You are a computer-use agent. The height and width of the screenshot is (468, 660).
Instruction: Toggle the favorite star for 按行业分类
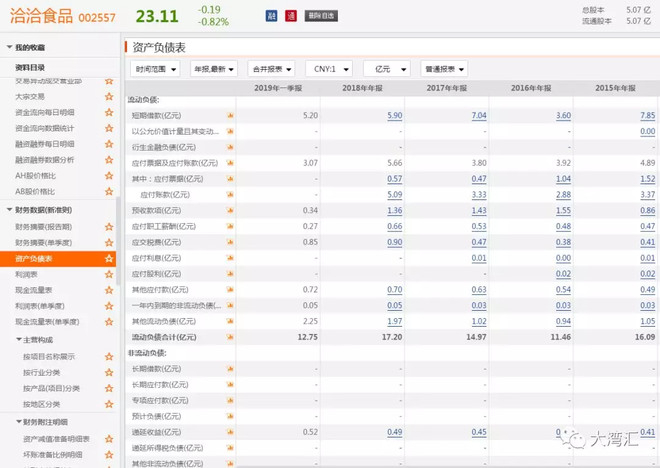[109, 372]
